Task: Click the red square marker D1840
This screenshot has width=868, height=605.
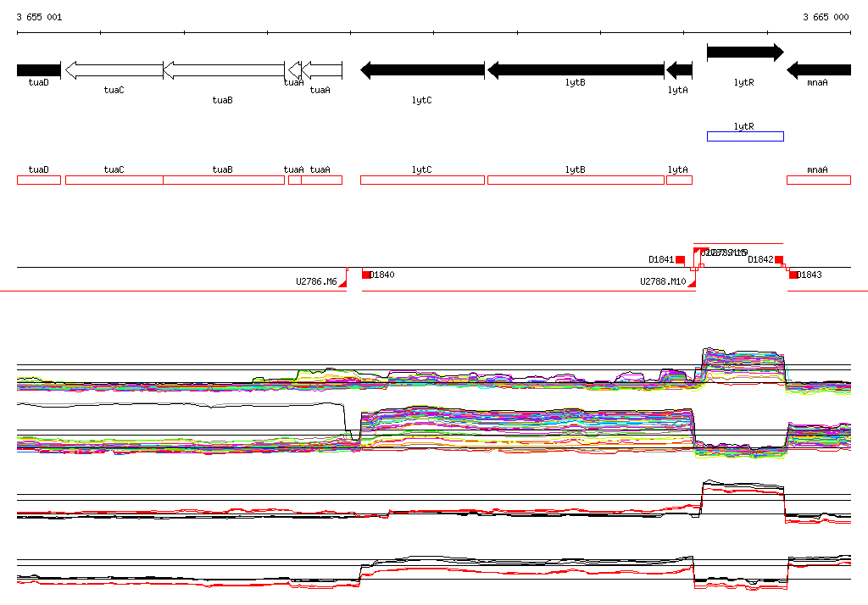Action: [366, 275]
